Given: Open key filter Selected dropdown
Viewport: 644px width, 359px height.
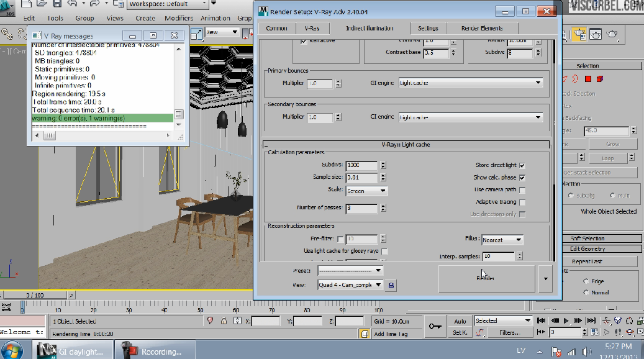Looking at the screenshot, I should pyautogui.click(x=503, y=320).
